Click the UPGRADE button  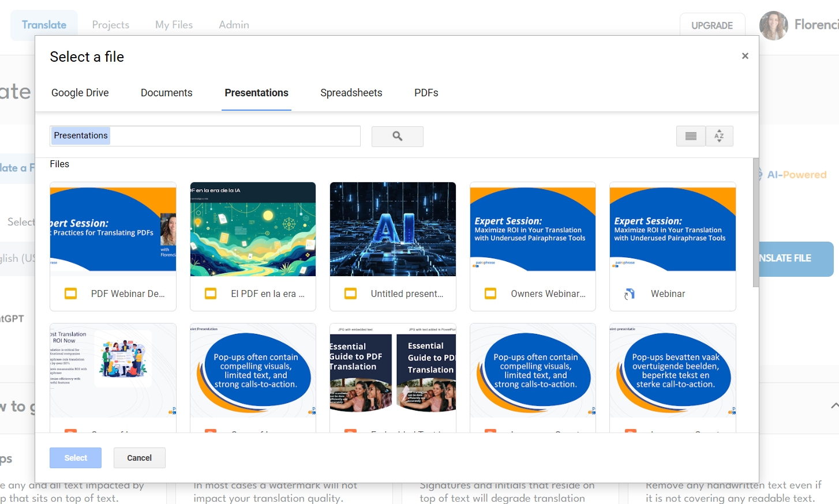[x=712, y=25]
